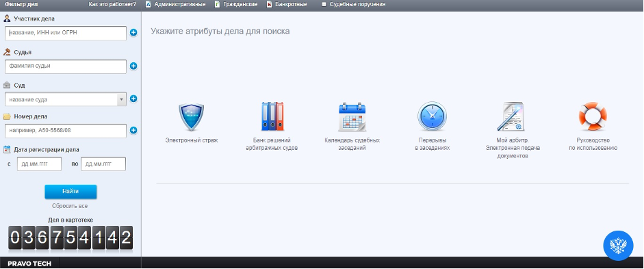Open Банк решений арбитражных судов folders icon
644x269 pixels.
click(272, 116)
